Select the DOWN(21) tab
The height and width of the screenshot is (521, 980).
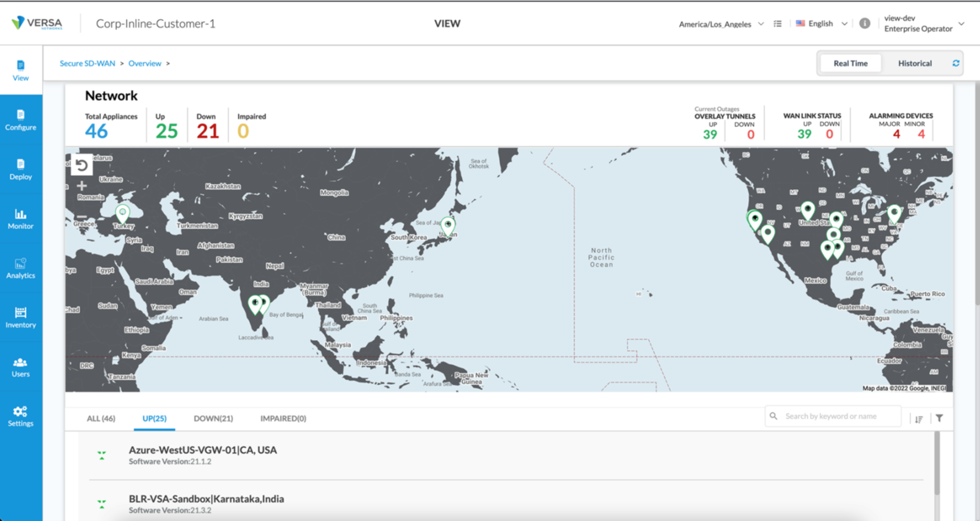click(x=213, y=419)
